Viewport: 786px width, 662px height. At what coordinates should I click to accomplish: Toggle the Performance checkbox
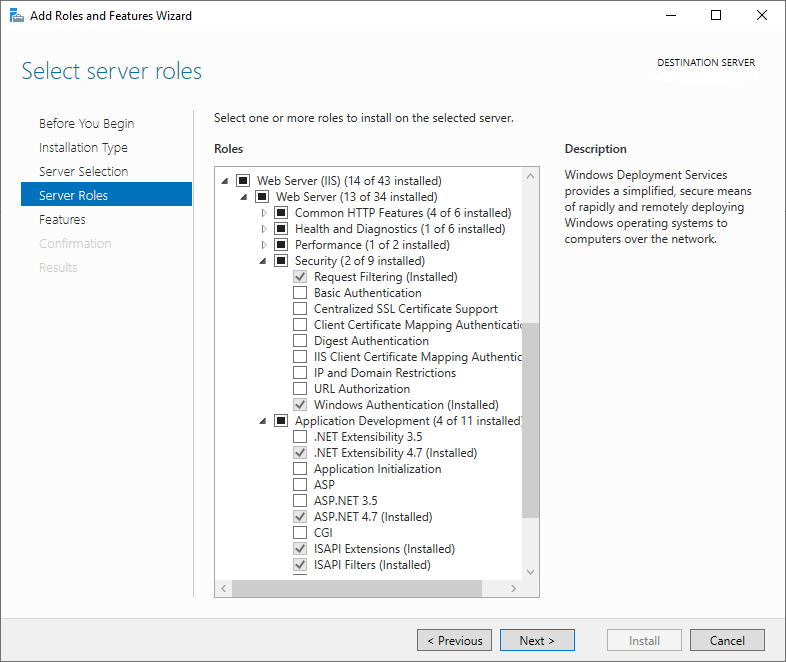coord(281,245)
